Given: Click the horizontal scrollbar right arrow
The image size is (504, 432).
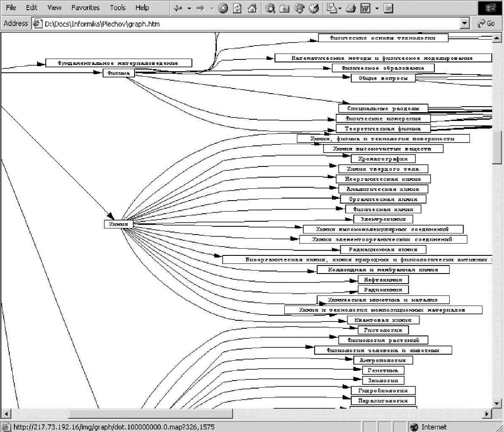Looking at the screenshot, I should pyautogui.click(x=487, y=414).
